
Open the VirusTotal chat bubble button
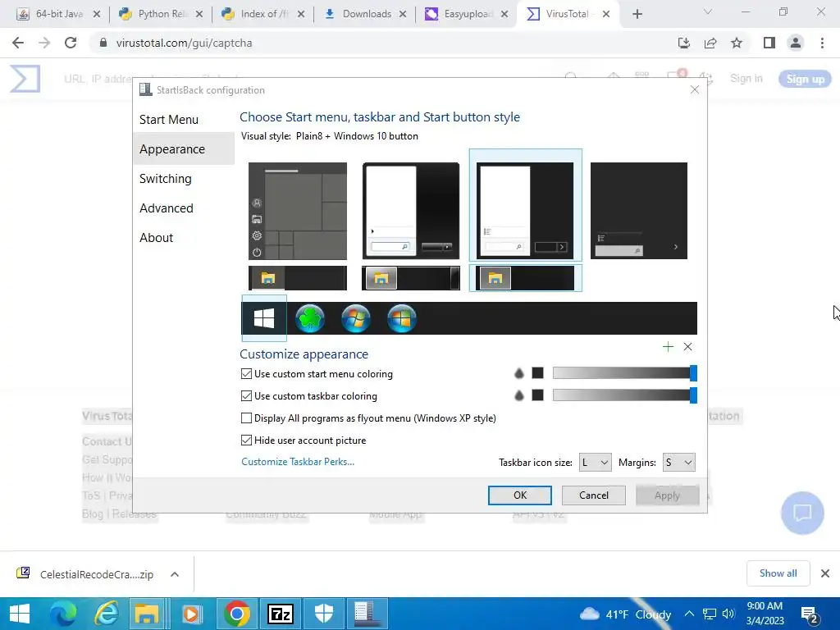pos(802,513)
